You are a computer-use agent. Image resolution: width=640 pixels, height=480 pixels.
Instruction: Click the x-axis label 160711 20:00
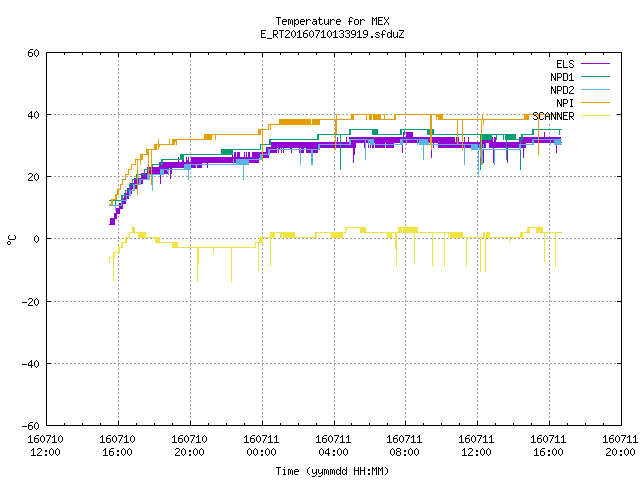tap(620, 446)
